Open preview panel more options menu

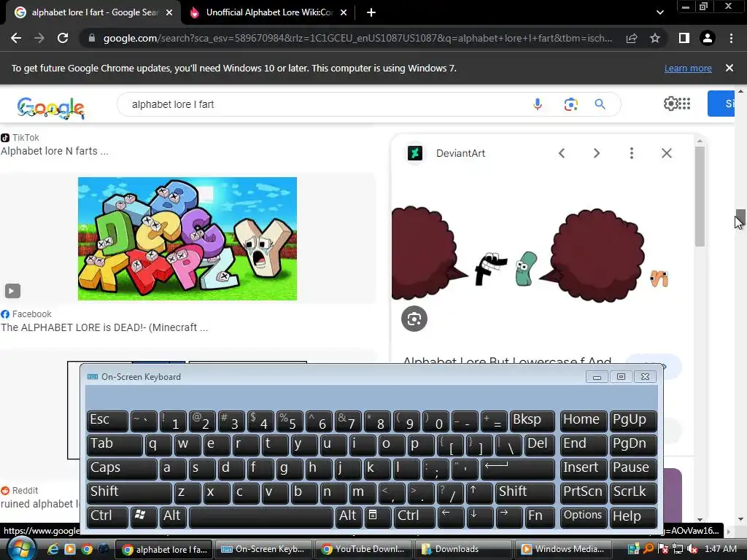point(632,153)
